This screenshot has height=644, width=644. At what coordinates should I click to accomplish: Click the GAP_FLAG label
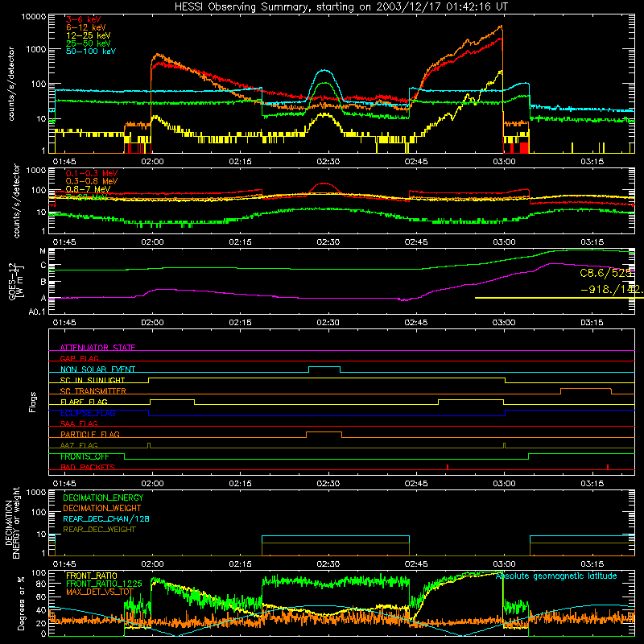point(79,358)
